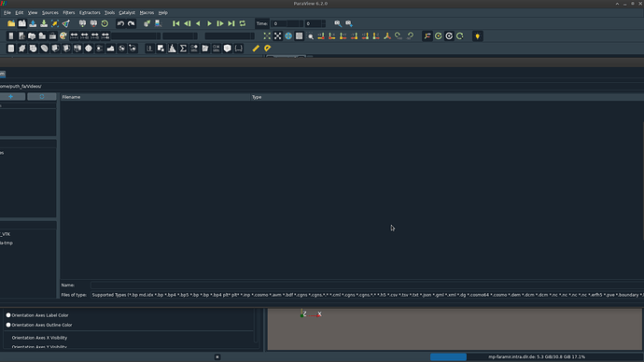Apply the Warp By Vector icon
This screenshot has height=362, width=644.
[110, 49]
